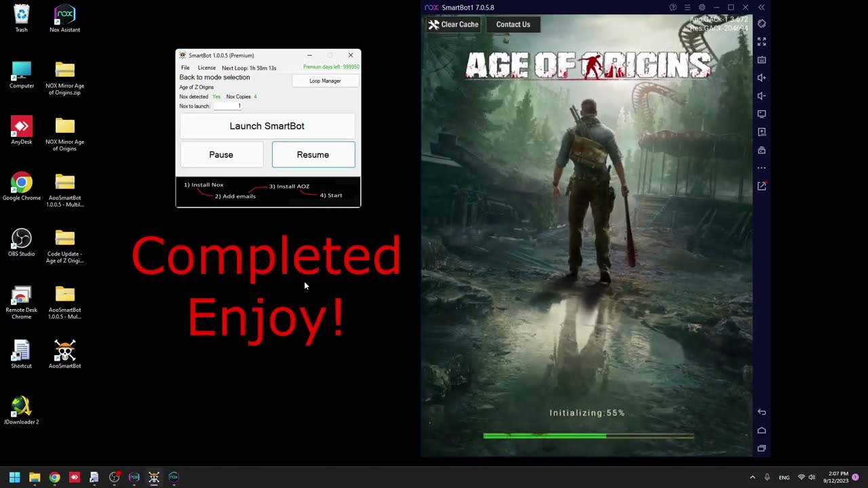Select Code Update - Age of Z Origins folder
This screenshot has width=868, height=488.
point(65,246)
